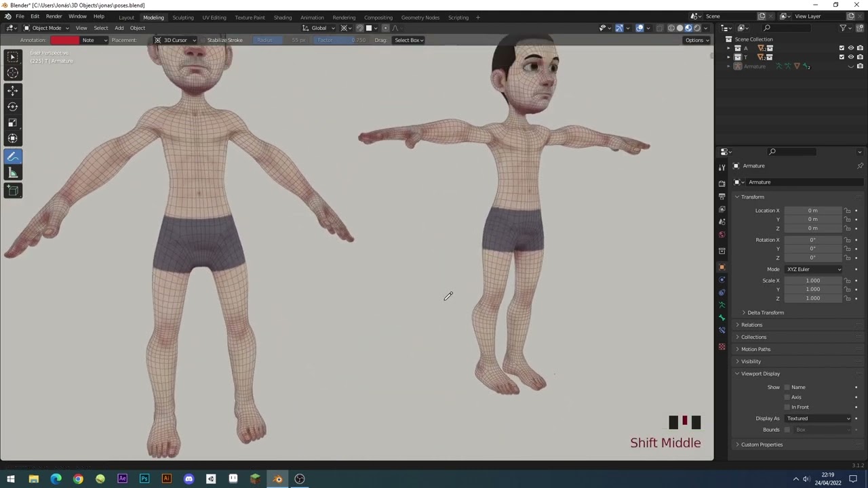Switch to wireframe viewport shading
The width and height of the screenshot is (868, 488).
671,28
